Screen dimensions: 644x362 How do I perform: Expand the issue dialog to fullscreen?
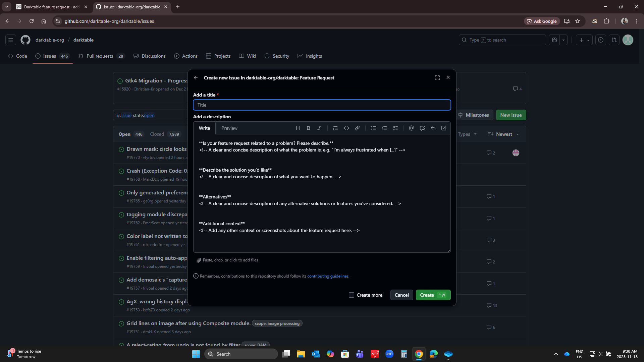437,78
